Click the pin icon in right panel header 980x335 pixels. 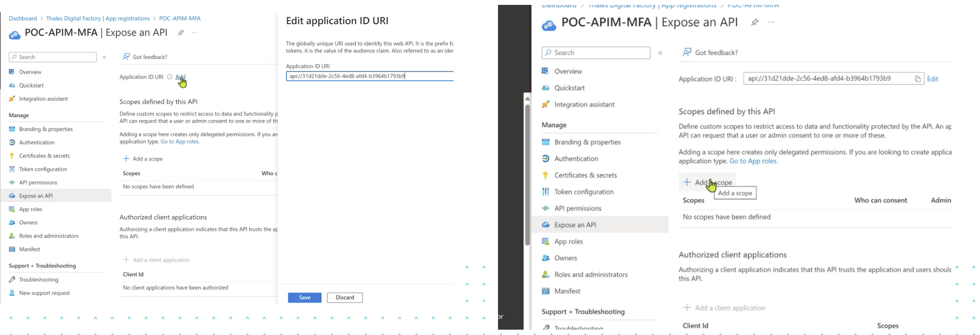(x=754, y=22)
